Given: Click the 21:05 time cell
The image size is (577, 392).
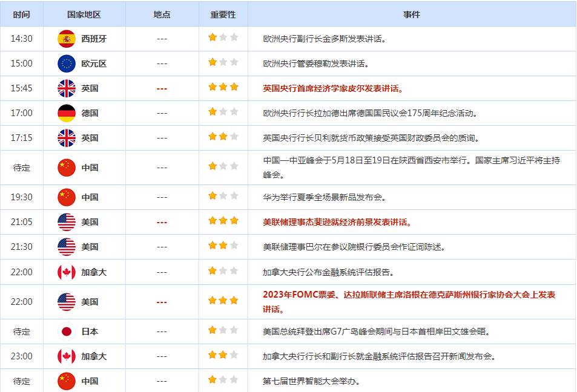Looking at the screenshot, I should click(x=21, y=222).
